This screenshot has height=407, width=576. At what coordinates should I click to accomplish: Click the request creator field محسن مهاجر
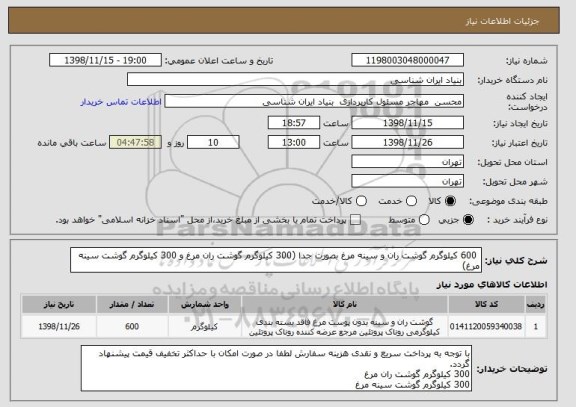point(314,102)
